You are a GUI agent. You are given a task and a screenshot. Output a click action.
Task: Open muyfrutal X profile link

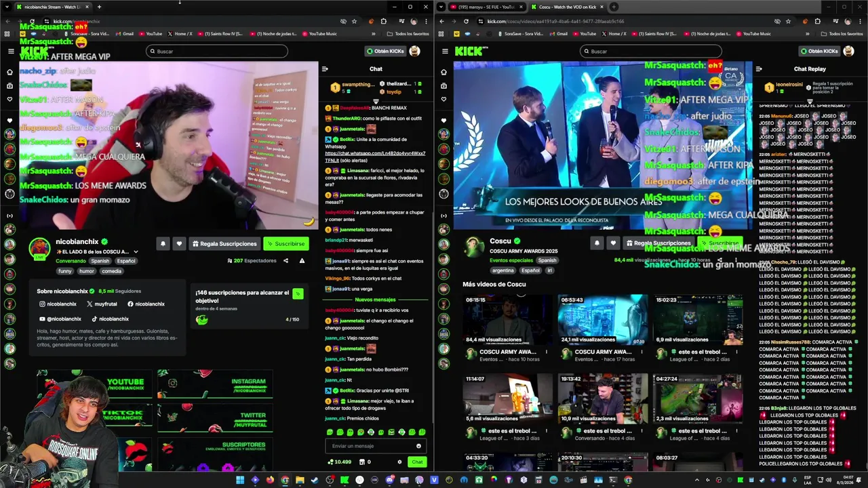102,304
